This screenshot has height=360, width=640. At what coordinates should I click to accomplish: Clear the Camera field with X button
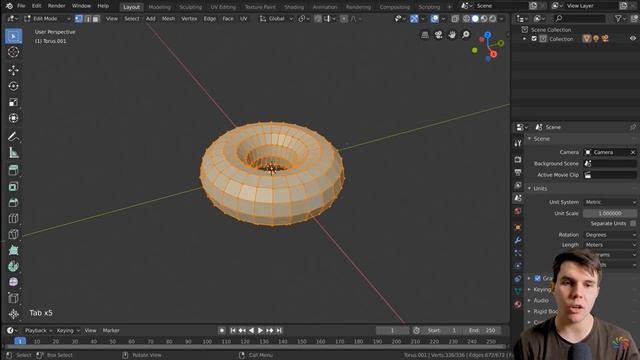point(633,152)
